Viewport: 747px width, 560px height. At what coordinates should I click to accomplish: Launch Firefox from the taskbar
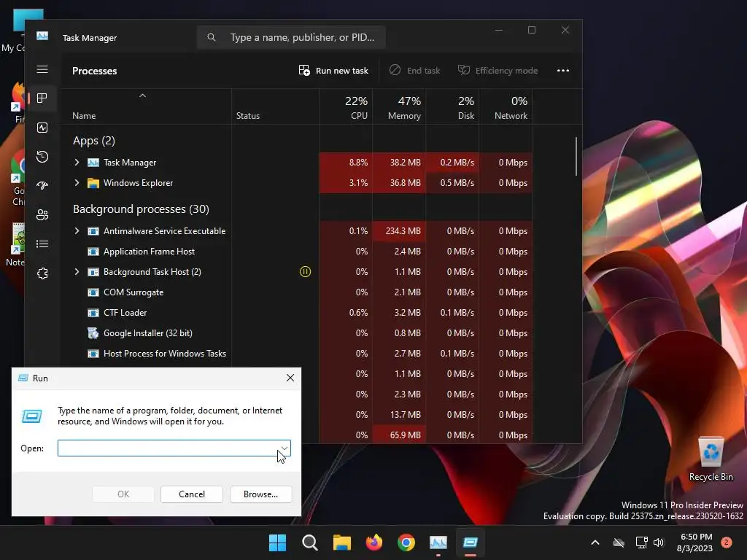click(374, 542)
